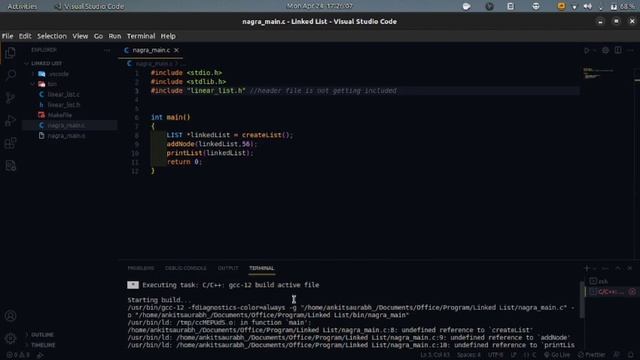The width and height of the screenshot is (640, 360).
Task: Open Activities overview in top bar
Action: [22, 6]
